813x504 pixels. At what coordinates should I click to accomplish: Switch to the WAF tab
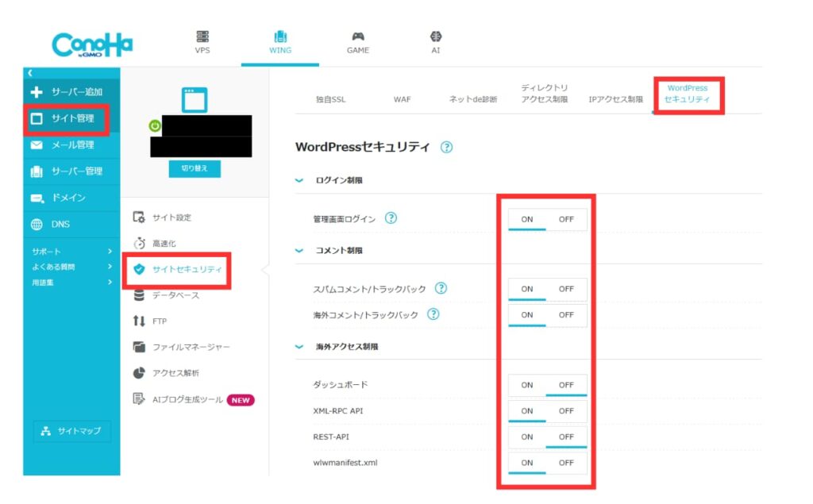coord(402,99)
